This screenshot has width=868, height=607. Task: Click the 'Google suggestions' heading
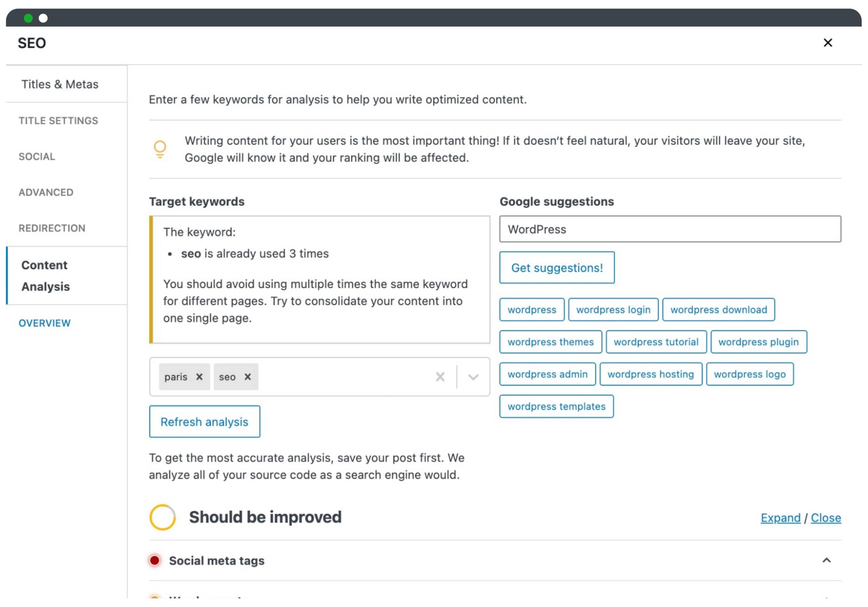[556, 201]
